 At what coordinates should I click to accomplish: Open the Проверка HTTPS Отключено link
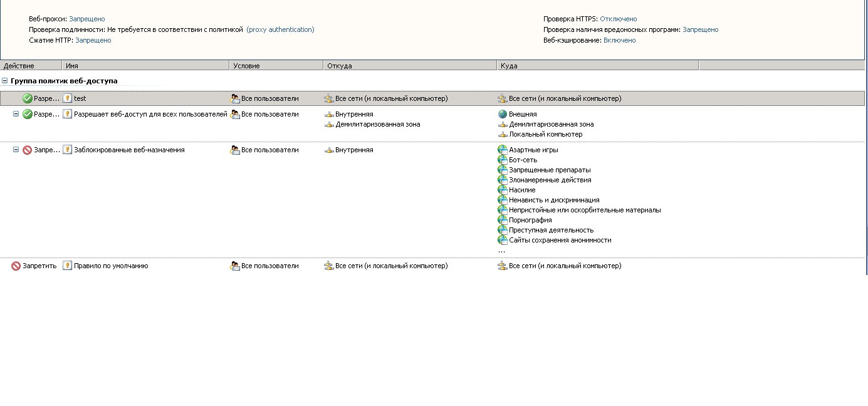pyautogui.click(x=619, y=19)
